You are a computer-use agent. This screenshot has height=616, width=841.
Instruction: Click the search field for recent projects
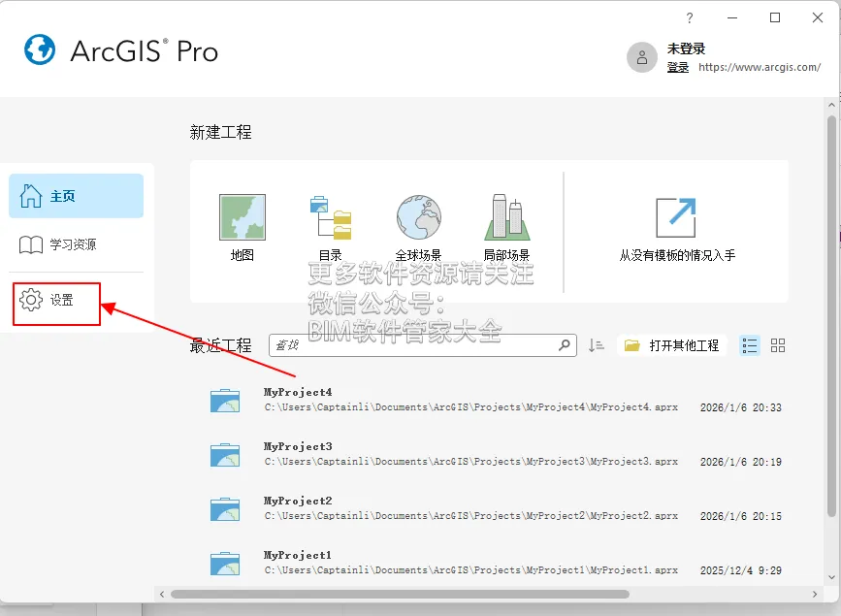click(x=423, y=345)
